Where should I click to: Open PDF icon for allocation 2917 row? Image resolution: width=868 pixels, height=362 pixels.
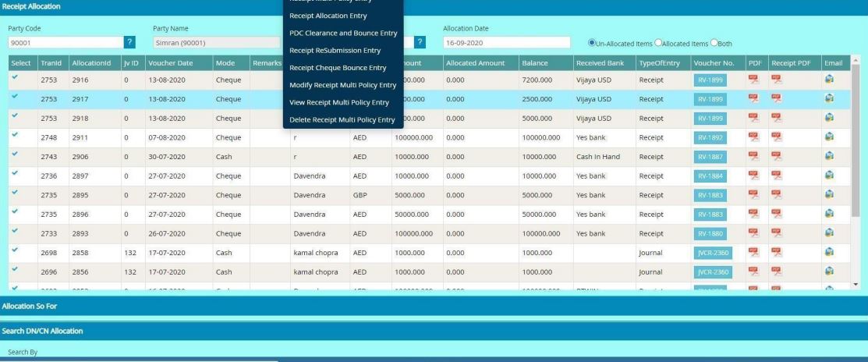click(753, 98)
